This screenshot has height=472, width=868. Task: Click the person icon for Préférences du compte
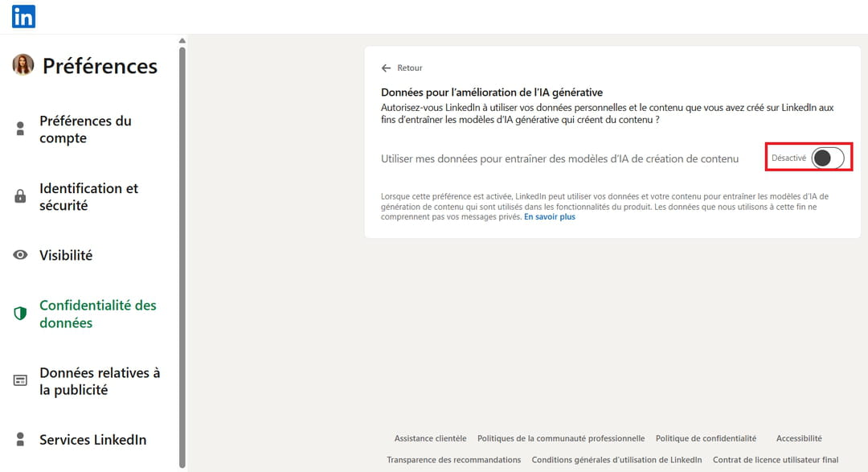(21, 129)
